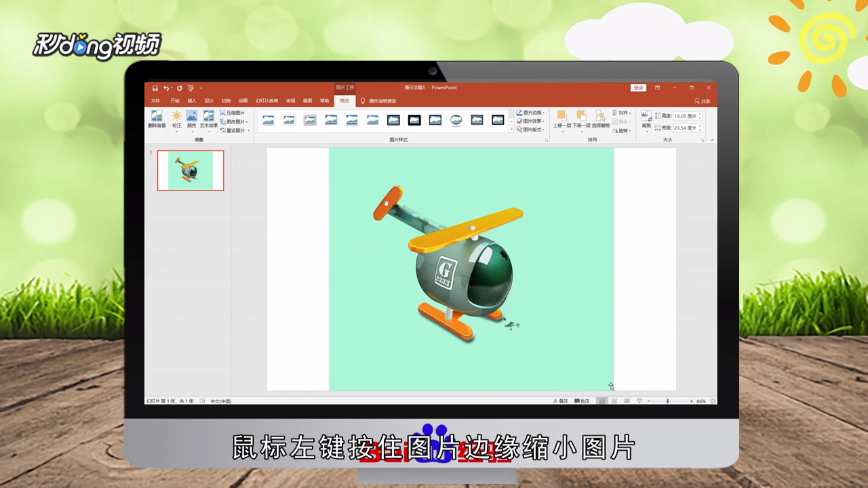Open Color (颜色) picture adjustment
868x488 pixels.
point(192,119)
